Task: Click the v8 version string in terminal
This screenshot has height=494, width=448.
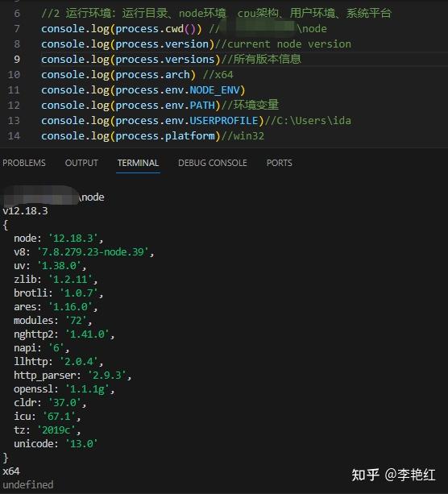Action: click(x=93, y=252)
